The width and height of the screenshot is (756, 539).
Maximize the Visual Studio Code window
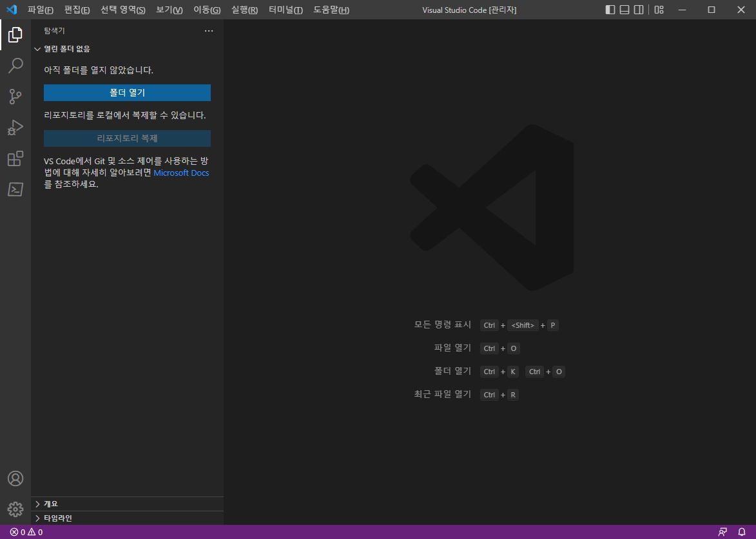pyautogui.click(x=712, y=10)
